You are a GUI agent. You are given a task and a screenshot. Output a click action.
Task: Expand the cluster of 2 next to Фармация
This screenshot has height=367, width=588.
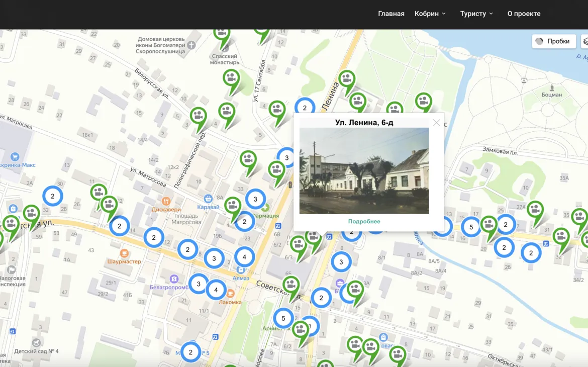(x=245, y=222)
